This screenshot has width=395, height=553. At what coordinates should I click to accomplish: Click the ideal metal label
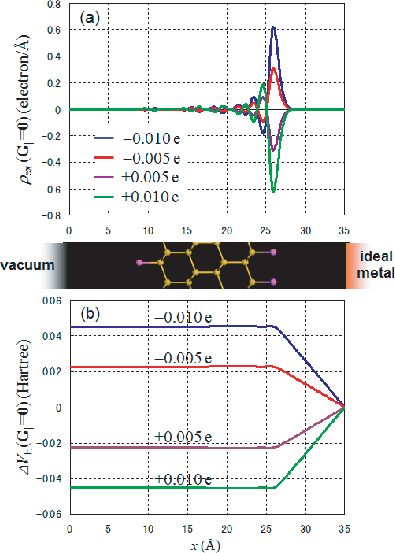[x=375, y=265]
